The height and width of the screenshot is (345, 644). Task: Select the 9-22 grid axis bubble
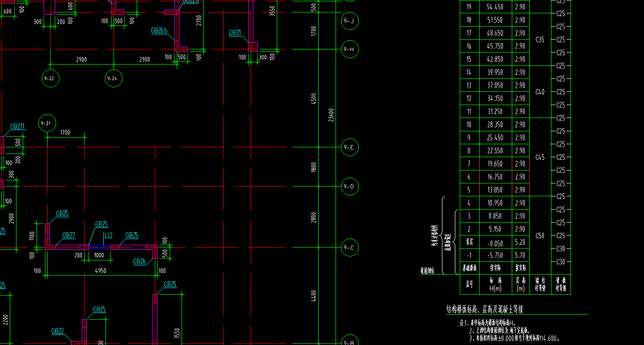(x=50, y=78)
